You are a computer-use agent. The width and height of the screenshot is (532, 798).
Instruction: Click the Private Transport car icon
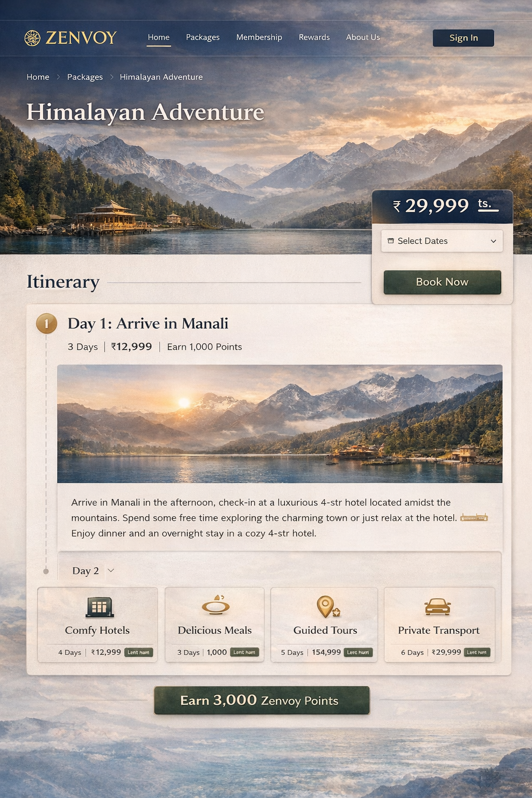(437, 606)
